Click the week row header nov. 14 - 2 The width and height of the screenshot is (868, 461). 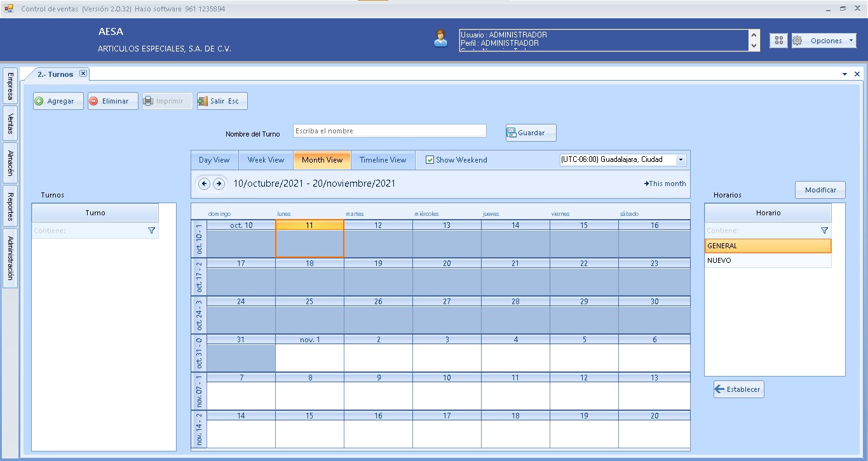tap(199, 429)
